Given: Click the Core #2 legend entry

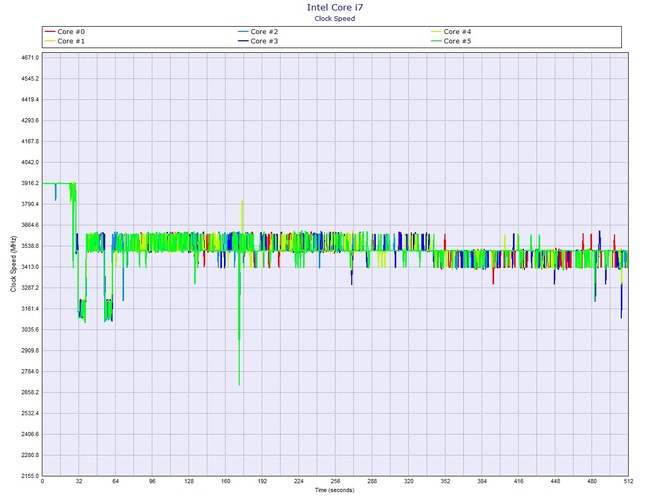Looking at the screenshot, I should 258,32.
